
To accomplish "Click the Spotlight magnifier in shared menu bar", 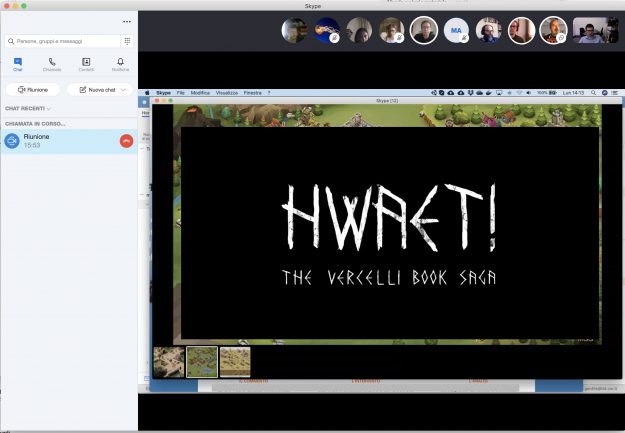I will pyautogui.click(x=594, y=93).
